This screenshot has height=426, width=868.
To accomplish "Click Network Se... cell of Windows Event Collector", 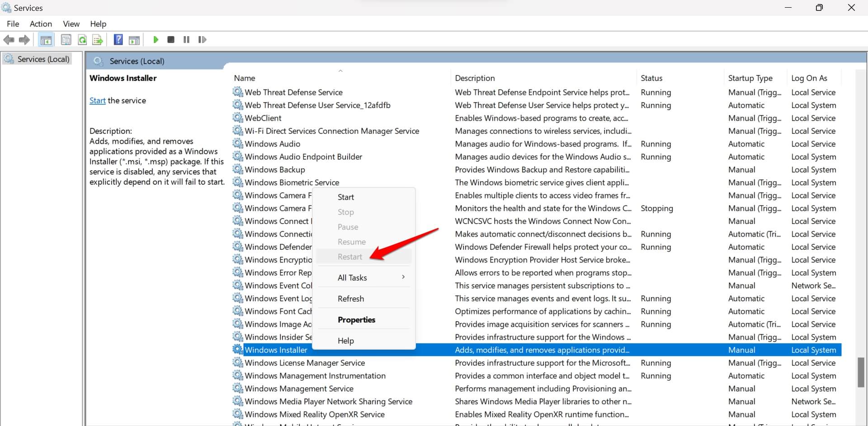I will (x=813, y=286).
